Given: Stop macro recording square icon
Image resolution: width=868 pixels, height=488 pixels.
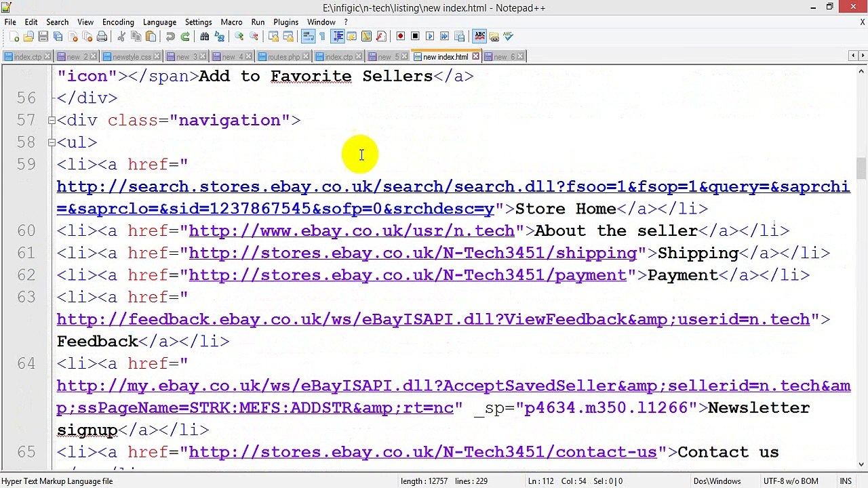Looking at the screenshot, I should (x=415, y=37).
